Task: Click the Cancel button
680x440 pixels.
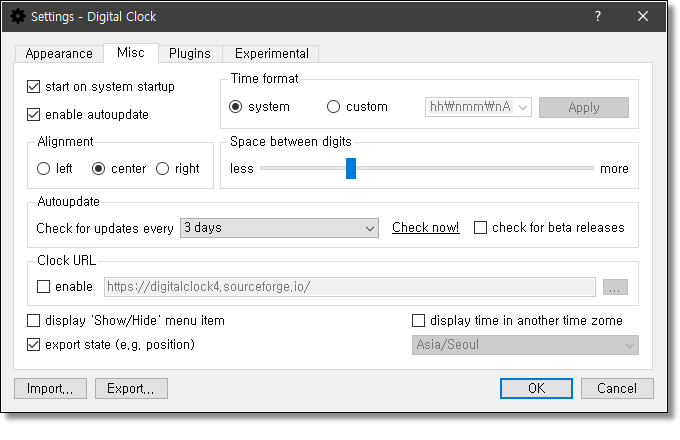Action: point(617,388)
